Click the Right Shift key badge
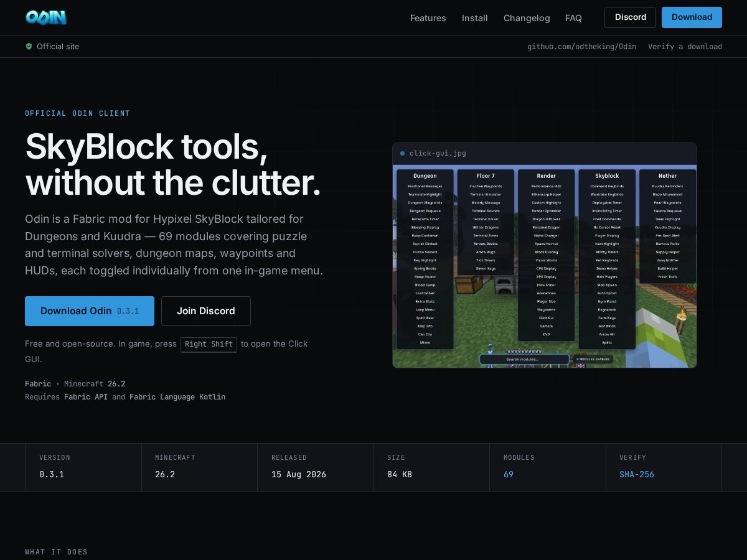 pos(209,344)
